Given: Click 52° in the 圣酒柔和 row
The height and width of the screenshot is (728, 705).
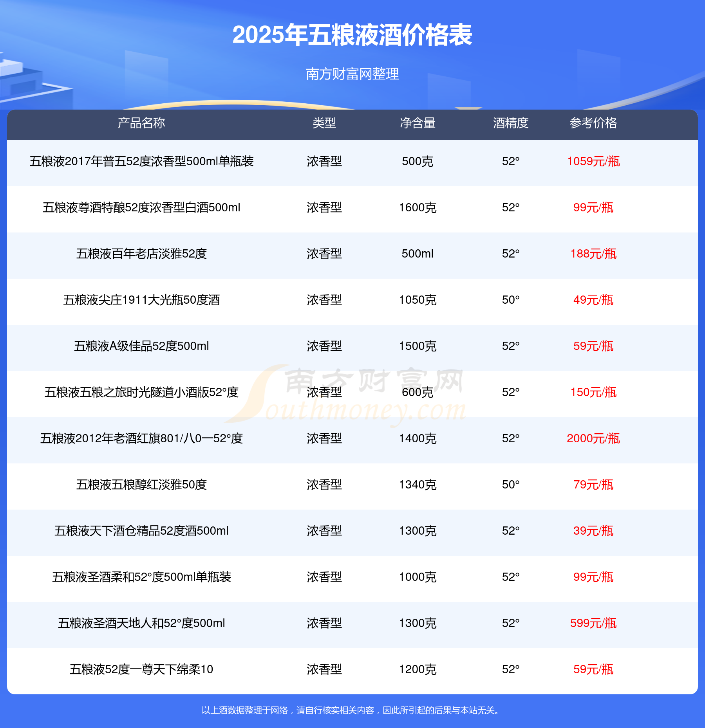Looking at the screenshot, I should [511, 577].
